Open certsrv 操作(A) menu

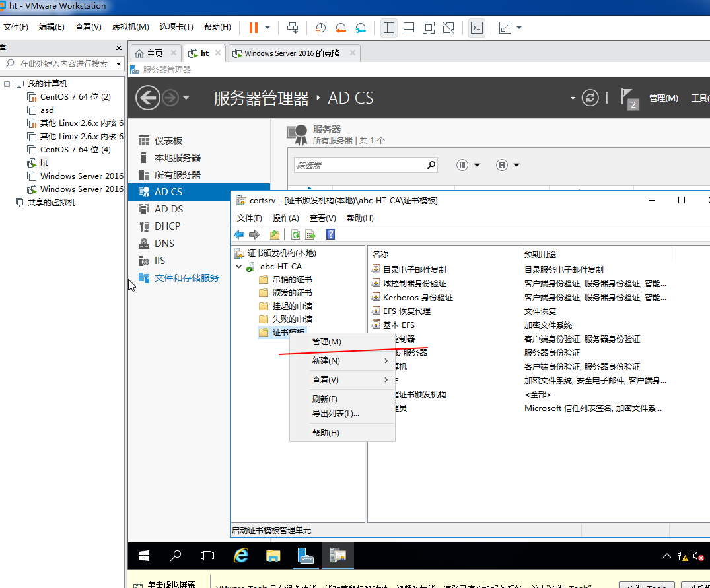[x=286, y=218]
